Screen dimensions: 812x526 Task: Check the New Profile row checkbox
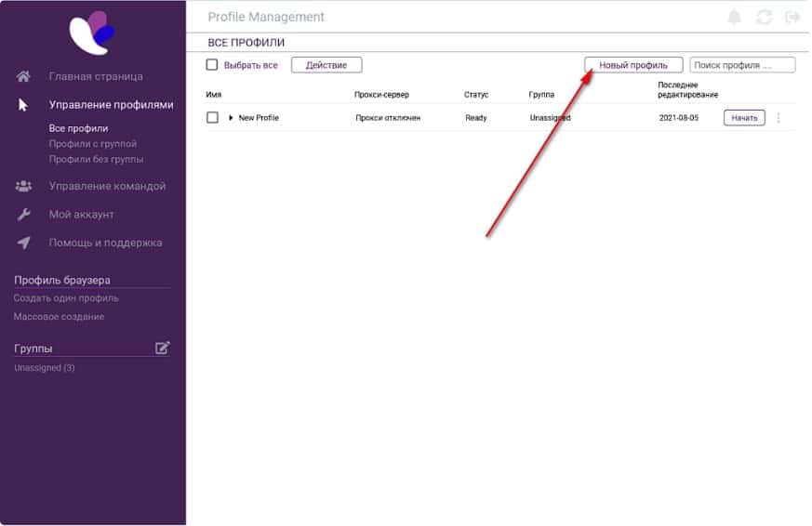[212, 118]
